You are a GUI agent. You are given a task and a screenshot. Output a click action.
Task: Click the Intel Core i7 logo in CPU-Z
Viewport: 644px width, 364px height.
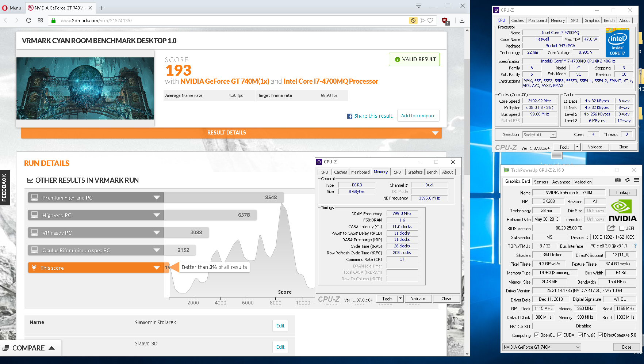pyautogui.click(x=617, y=43)
